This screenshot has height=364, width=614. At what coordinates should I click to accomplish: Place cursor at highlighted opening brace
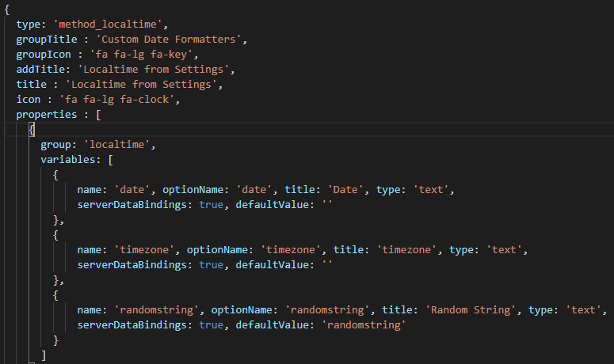32,130
